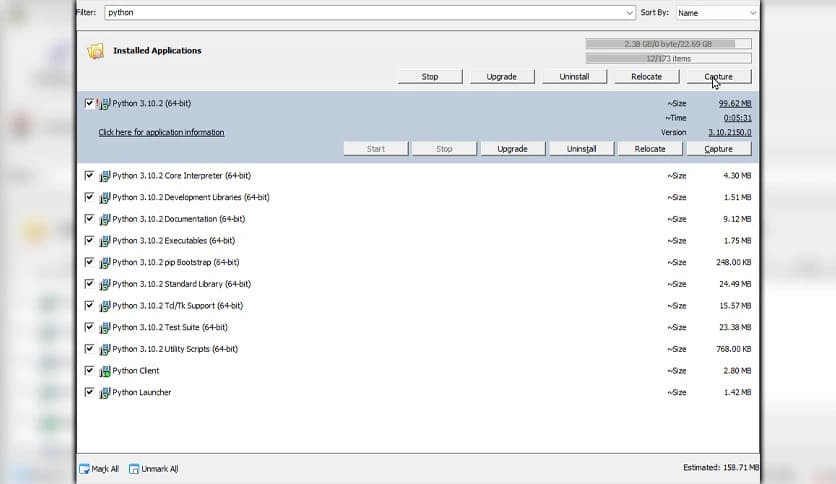Click the top Capture button under Installed Applications

coord(719,77)
